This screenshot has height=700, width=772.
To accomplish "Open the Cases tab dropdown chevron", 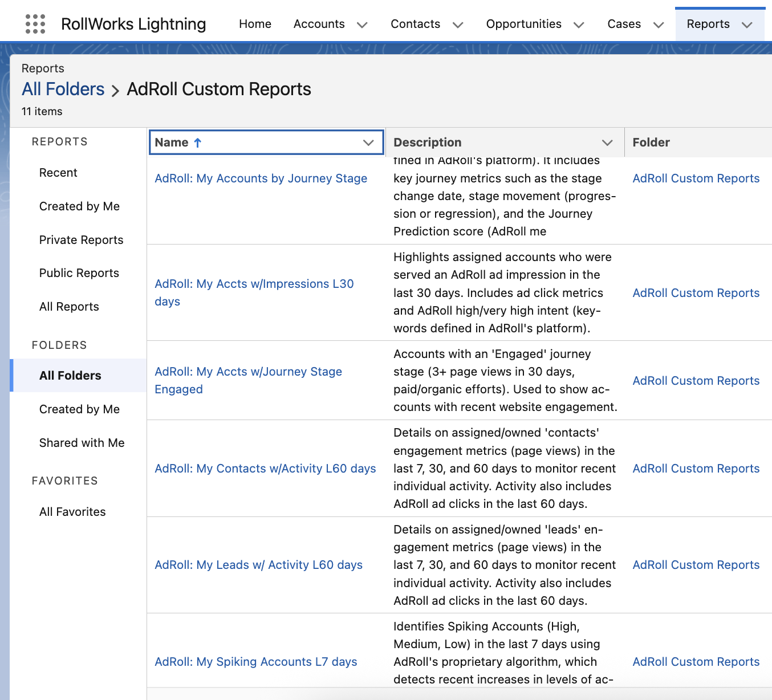I will click(659, 25).
